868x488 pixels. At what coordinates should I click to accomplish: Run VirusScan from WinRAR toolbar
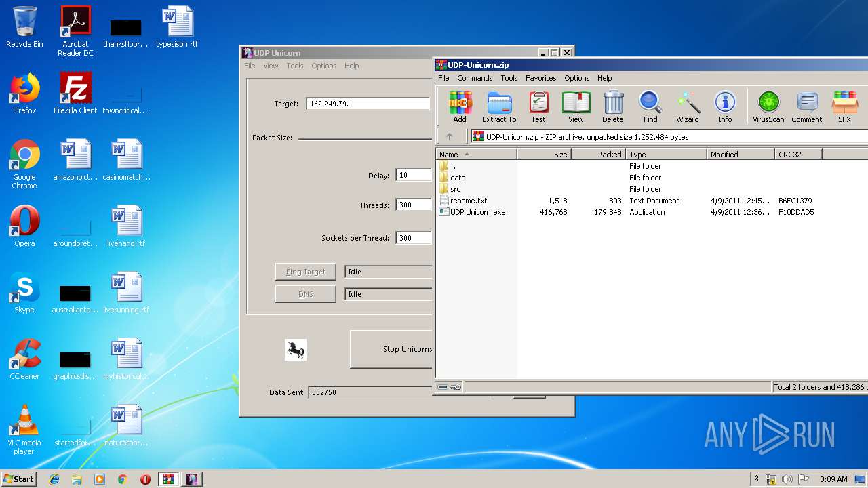tap(768, 107)
